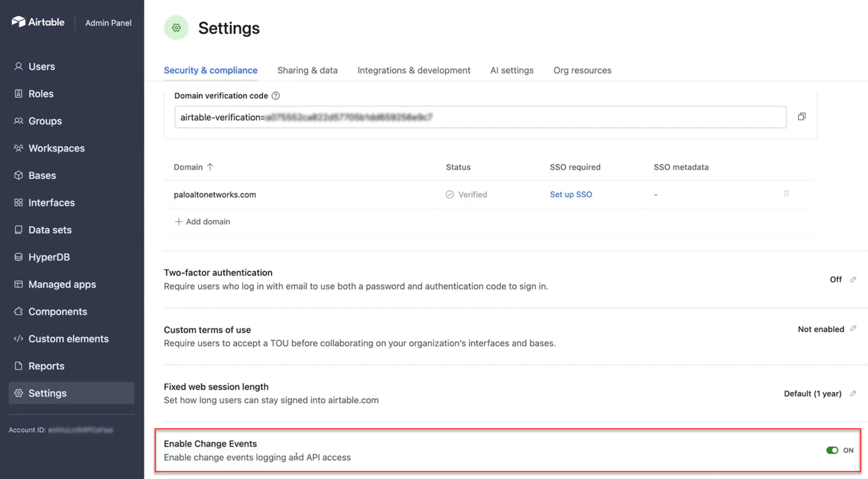Edit Fixed web session length
The image size is (868, 479).
853,393
